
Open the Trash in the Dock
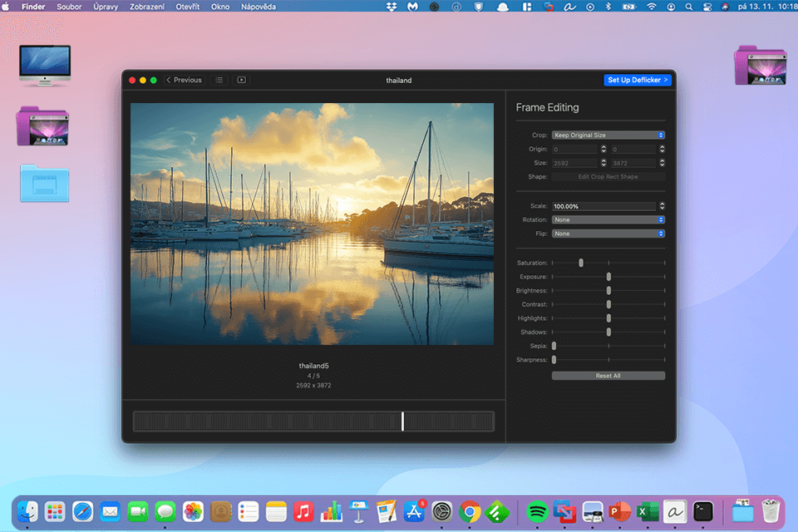pyautogui.click(x=771, y=512)
